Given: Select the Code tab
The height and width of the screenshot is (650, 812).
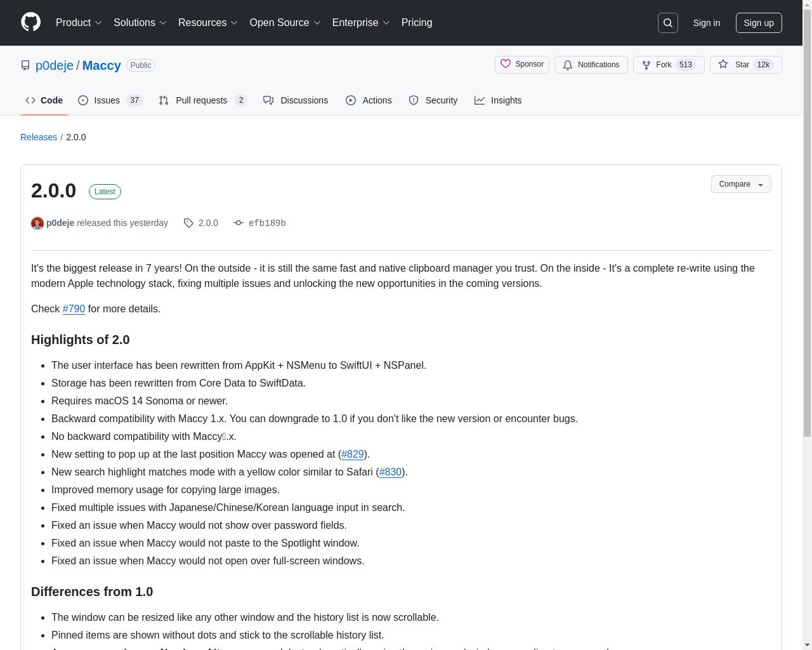Looking at the screenshot, I should [x=44, y=100].
